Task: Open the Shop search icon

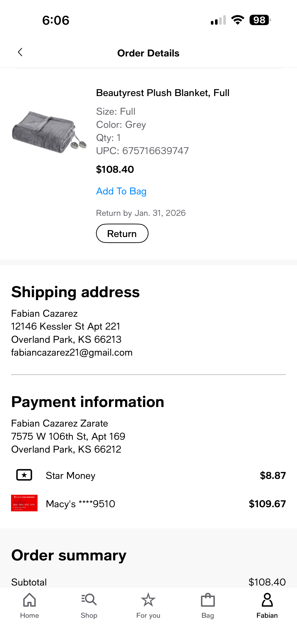Action: [x=89, y=600]
